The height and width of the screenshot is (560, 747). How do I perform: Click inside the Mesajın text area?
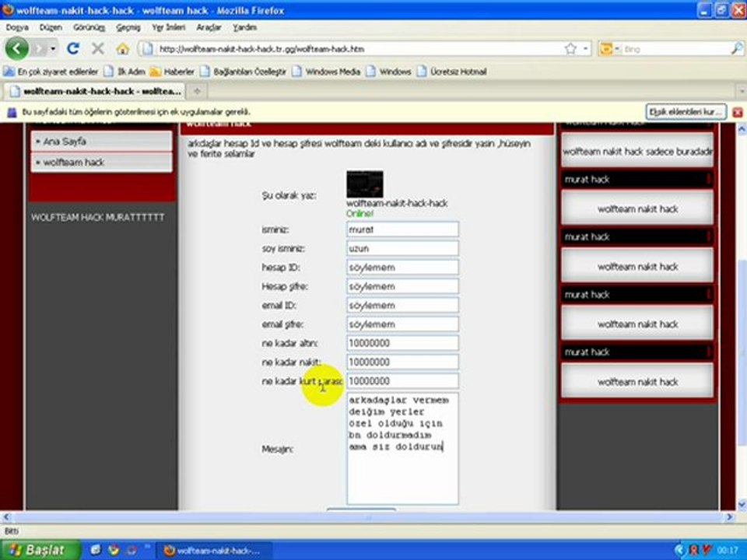click(402, 449)
